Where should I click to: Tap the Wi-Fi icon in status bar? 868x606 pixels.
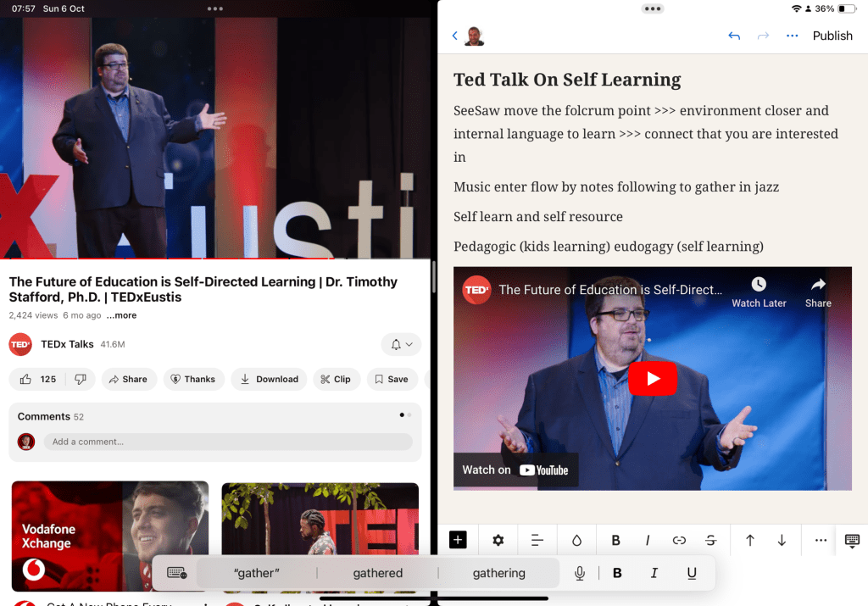(x=796, y=8)
